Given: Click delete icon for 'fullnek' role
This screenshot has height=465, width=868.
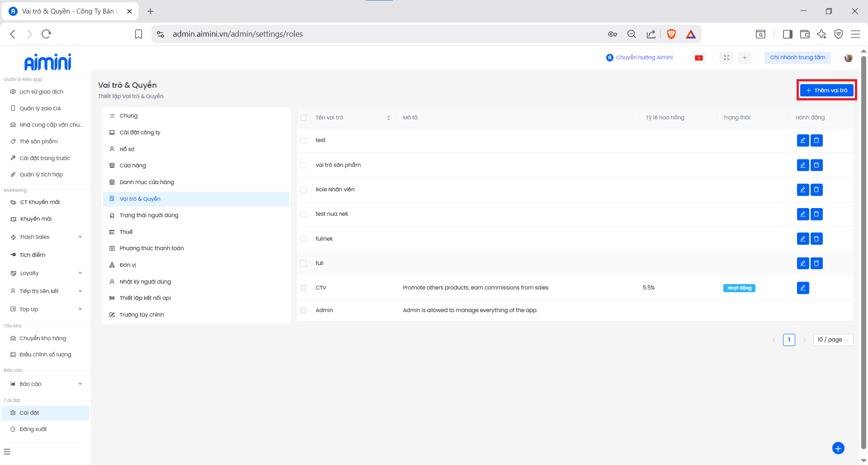Looking at the screenshot, I should (816, 239).
